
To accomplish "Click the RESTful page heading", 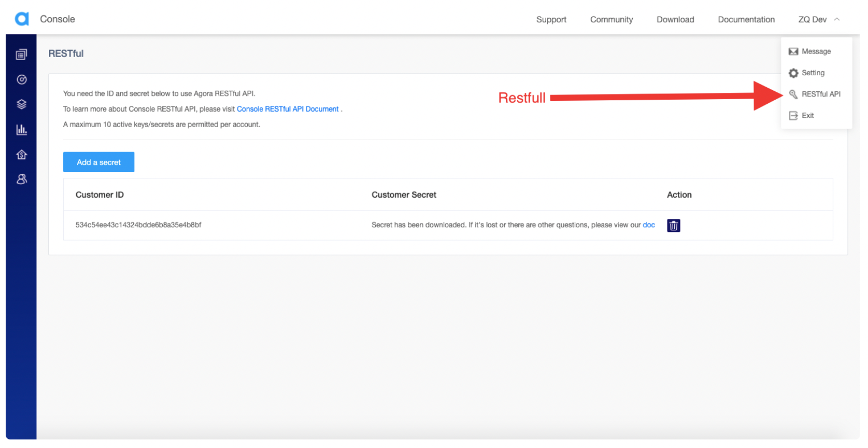I will [66, 54].
